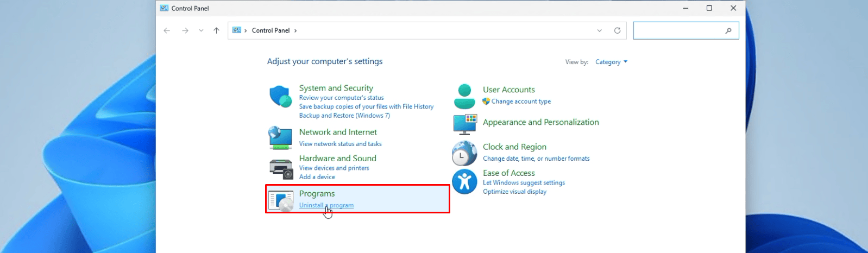This screenshot has height=253, width=868.
Task: Maximize the Control Panel window
Action: pyautogui.click(x=709, y=8)
